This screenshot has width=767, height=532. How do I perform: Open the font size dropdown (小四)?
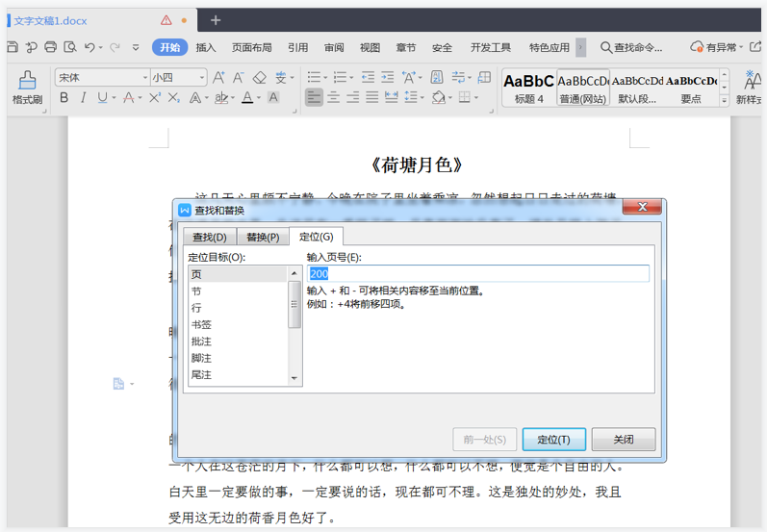click(x=202, y=78)
